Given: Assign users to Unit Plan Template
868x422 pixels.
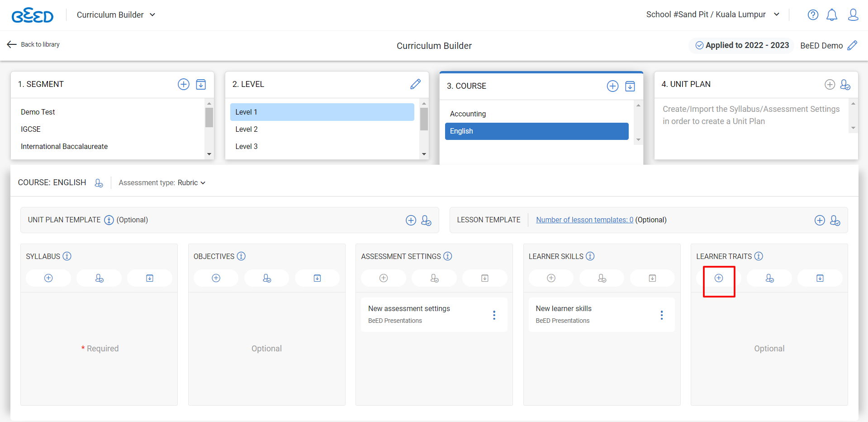Looking at the screenshot, I should (x=426, y=220).
